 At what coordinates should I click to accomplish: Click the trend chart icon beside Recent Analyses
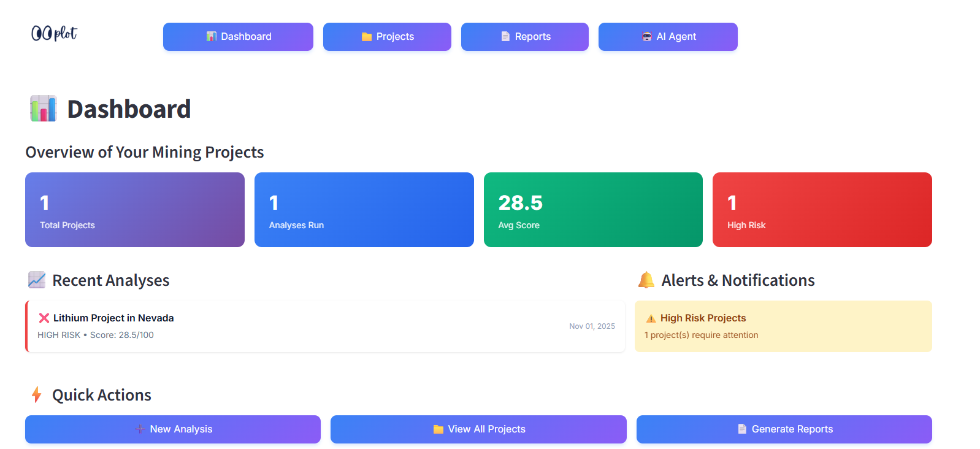[37, 280]
